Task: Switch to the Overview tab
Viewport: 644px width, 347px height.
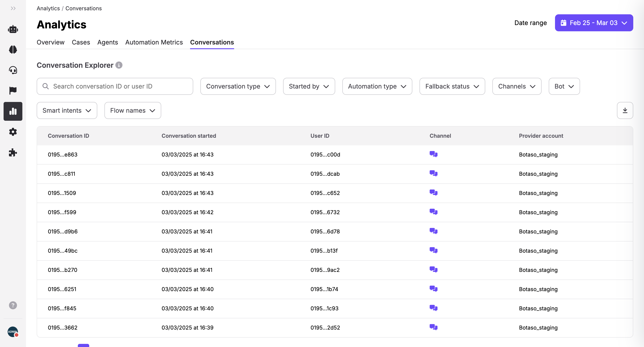Action: click(51, 42)
